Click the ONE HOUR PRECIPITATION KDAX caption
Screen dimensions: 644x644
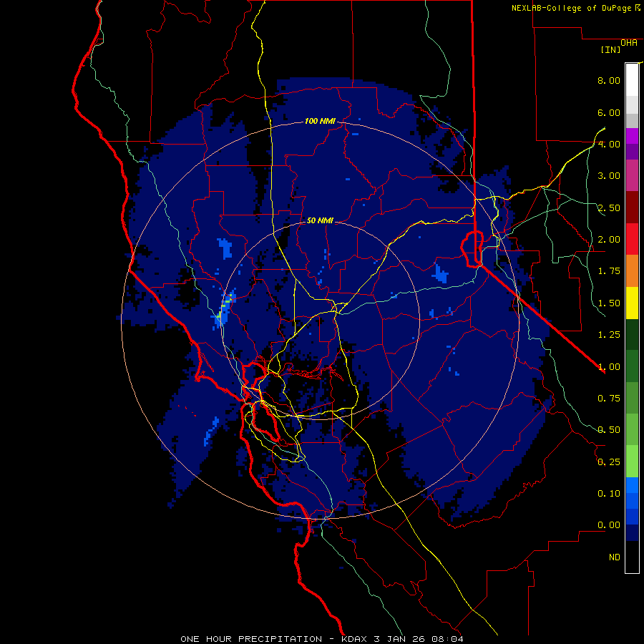click(x=322, y=639)
